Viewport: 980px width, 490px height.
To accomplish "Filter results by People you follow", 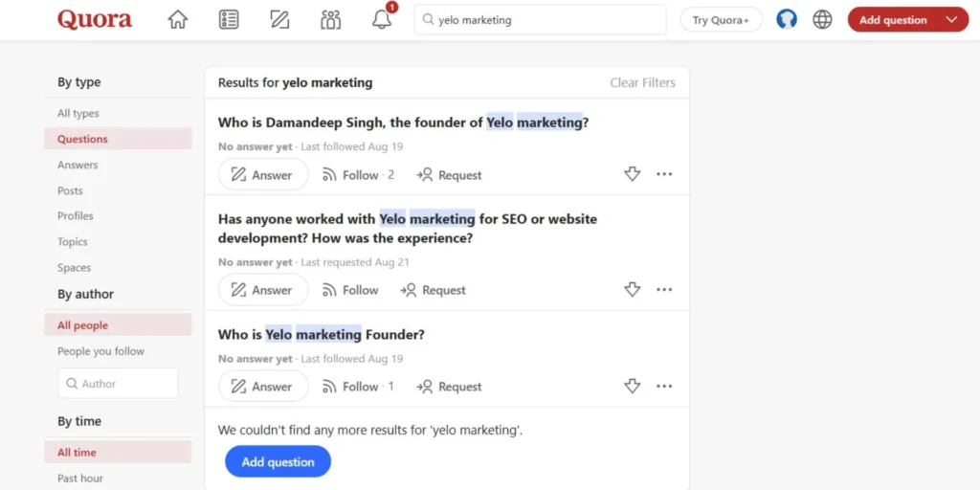I will coord(100,351).
